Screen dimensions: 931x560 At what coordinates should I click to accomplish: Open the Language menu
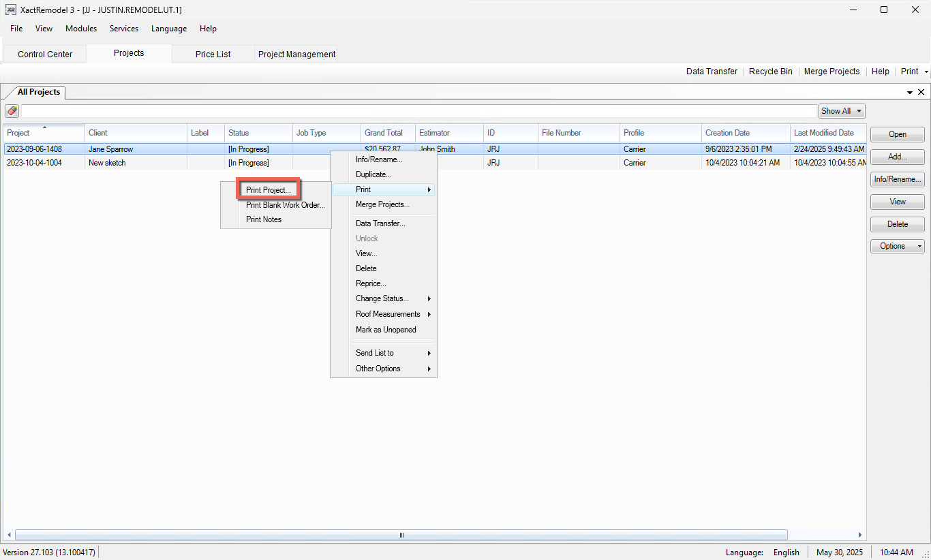click(x=169, y=29)
